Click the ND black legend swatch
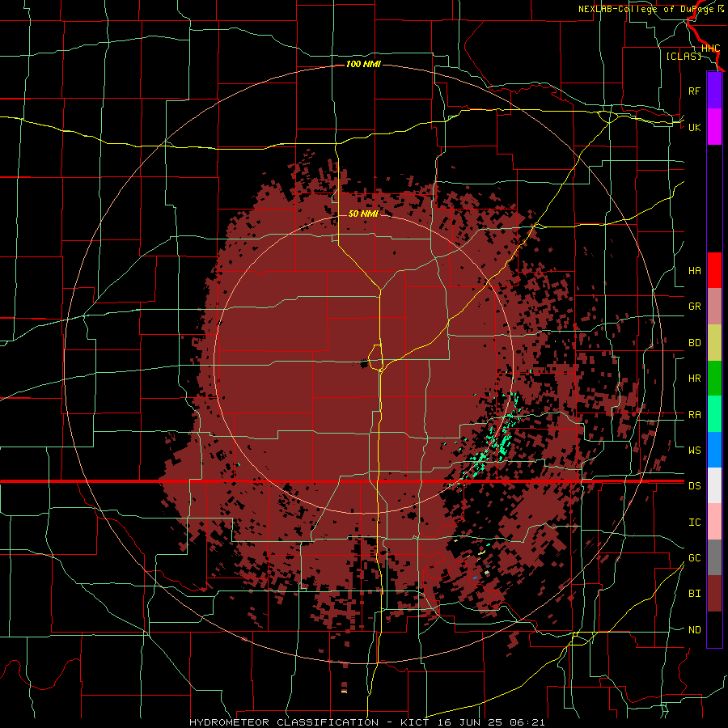Screen dimensions: 728x728 click(x=714, y=629)
